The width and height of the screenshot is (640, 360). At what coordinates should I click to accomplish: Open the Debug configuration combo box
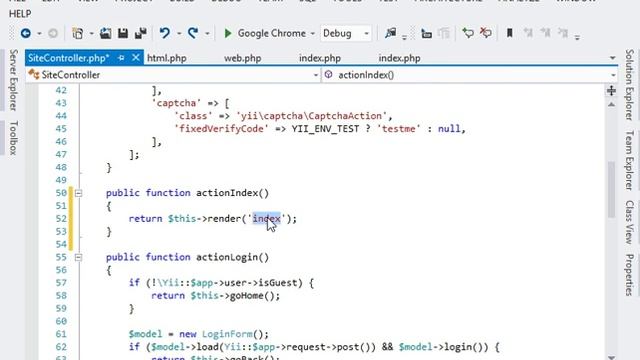346,33
